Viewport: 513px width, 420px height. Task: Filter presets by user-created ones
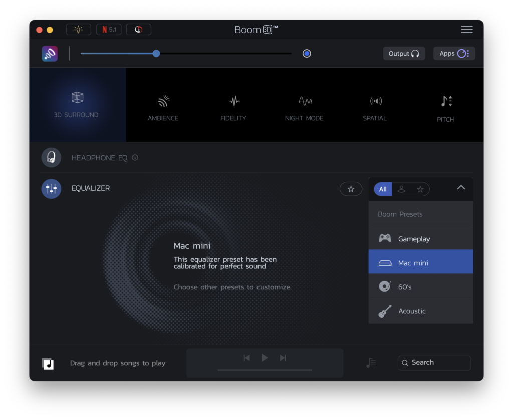(401, 189)
